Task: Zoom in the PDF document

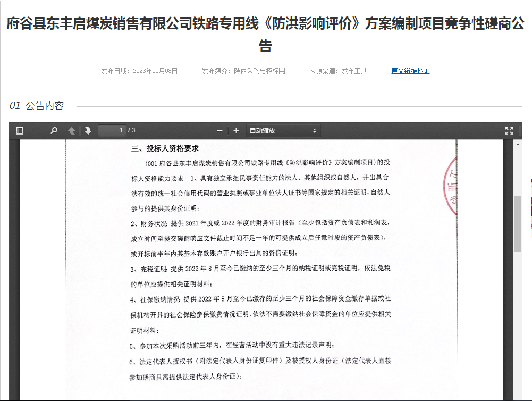Action: (236, 131)
